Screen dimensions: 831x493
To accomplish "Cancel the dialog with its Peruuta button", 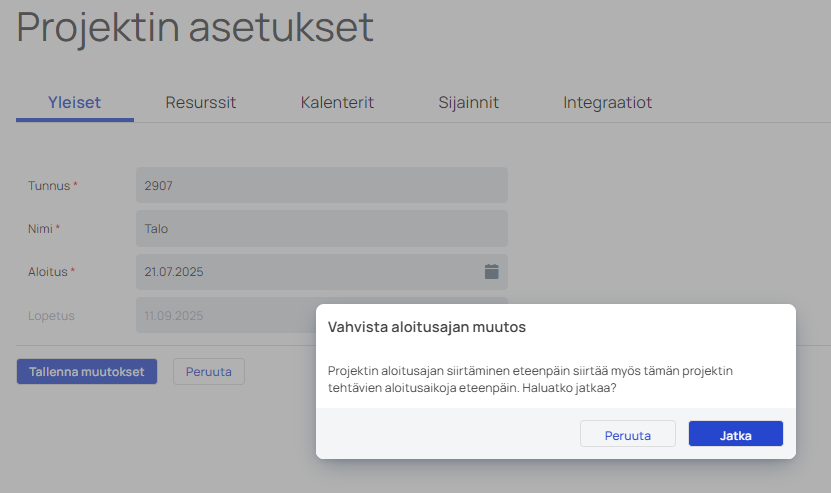I will (x=627, y=434).
